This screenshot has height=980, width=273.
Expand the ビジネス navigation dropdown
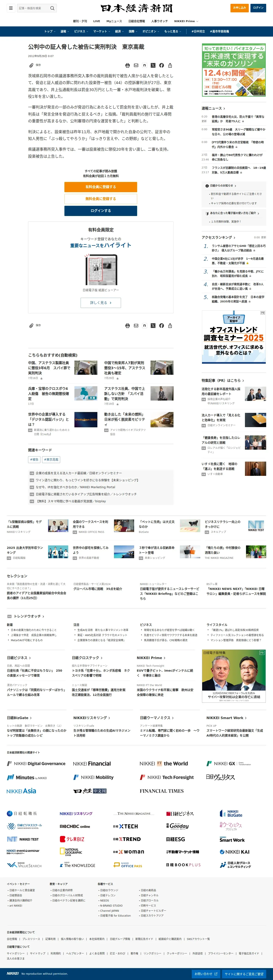tap(81, 31)
